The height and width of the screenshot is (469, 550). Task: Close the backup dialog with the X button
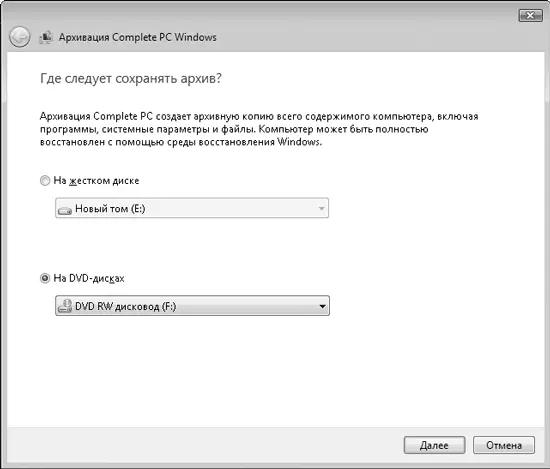530,15
